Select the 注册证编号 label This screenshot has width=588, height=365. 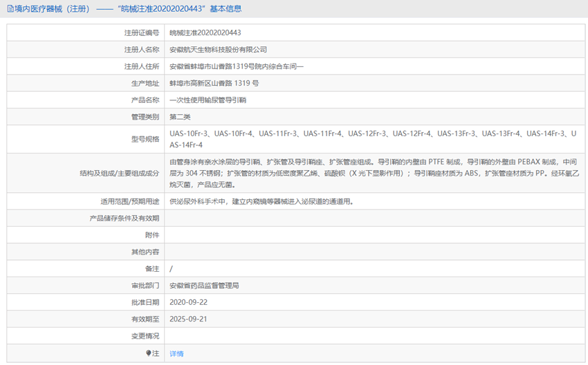[x=142, y=33]
